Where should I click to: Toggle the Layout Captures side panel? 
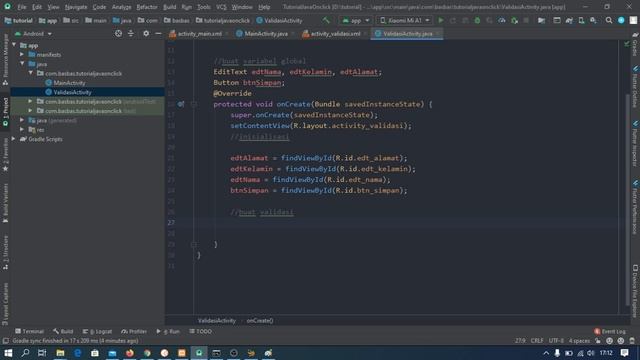[5, 303]
